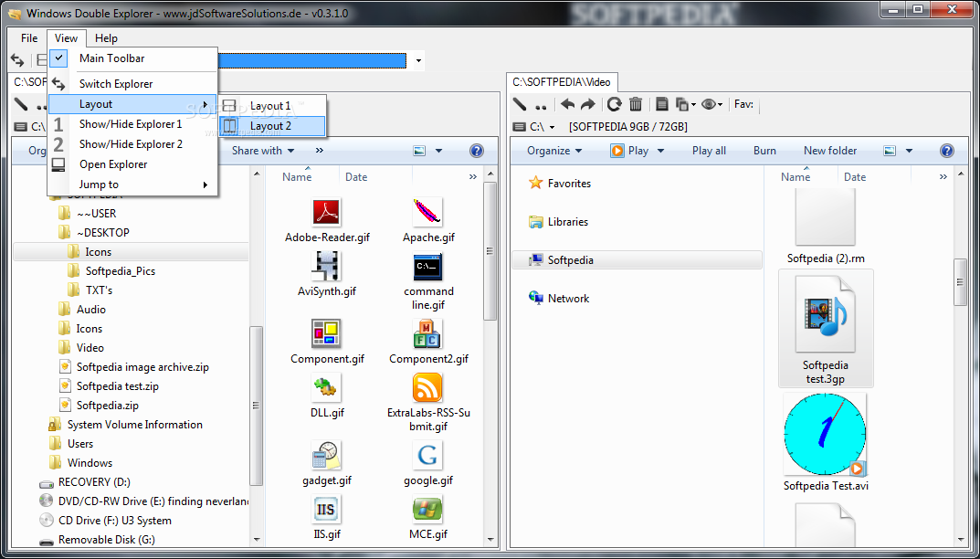The height and width of the screenshot is (559, 980).
Task: Click right pane vertical scrollbar thumb
Action: [x=961, y=282]
